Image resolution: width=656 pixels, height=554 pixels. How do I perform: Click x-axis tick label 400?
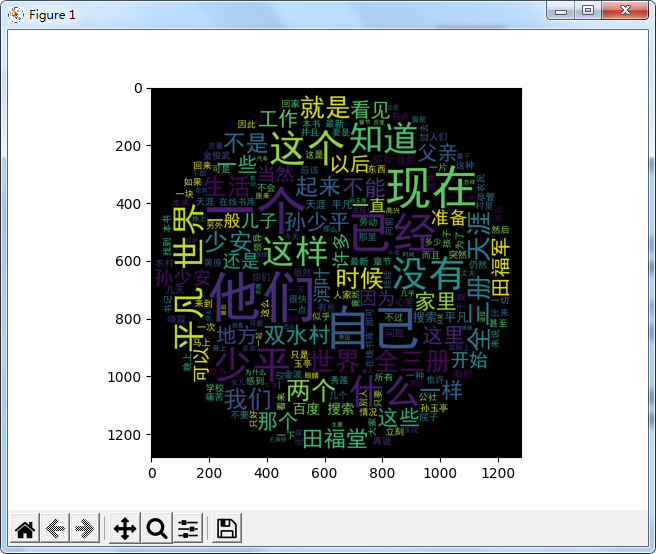click(x=266, y=473)
